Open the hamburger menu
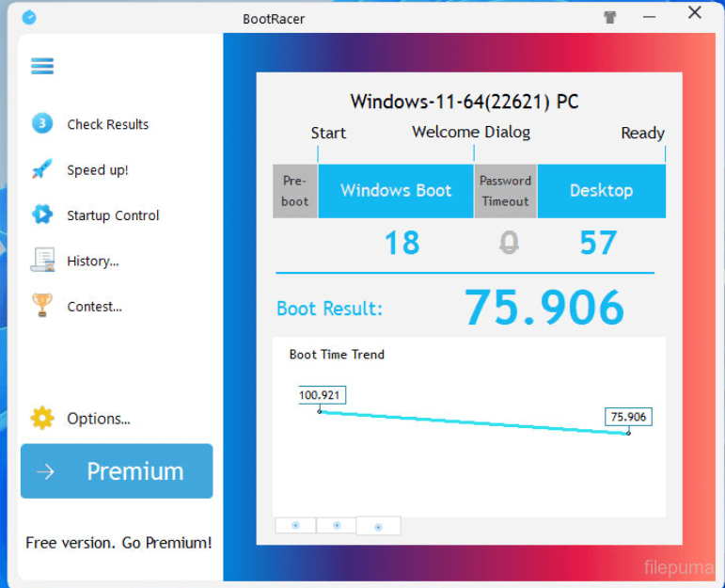Viewport: 725px width, 588px height. click(42, 66)
